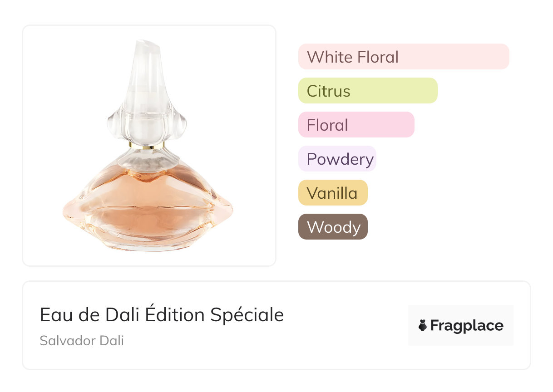
Task: Choose the Powdery accord bar
Action: click(x=337, y=159)
